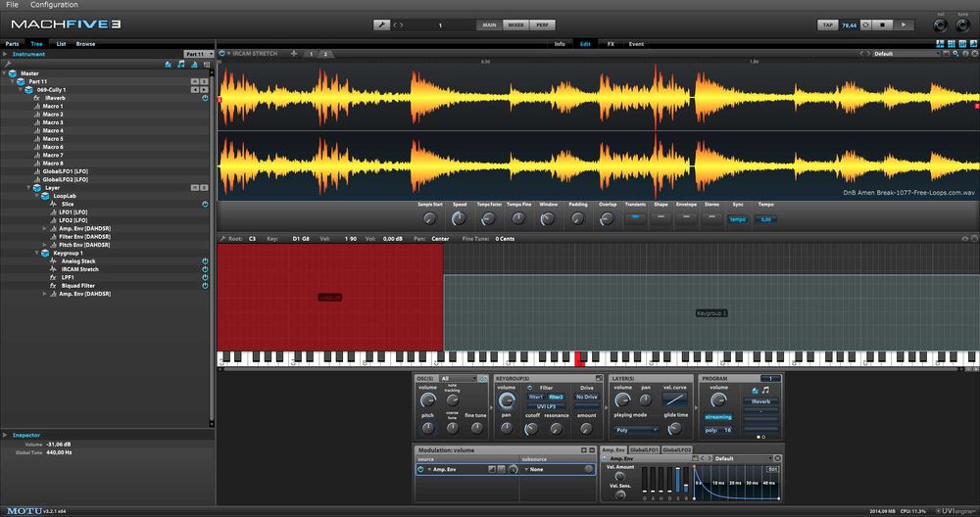Click the save preset icon beside Default in oscillator header
980x517 pixels.
click(x=947, y=54)
